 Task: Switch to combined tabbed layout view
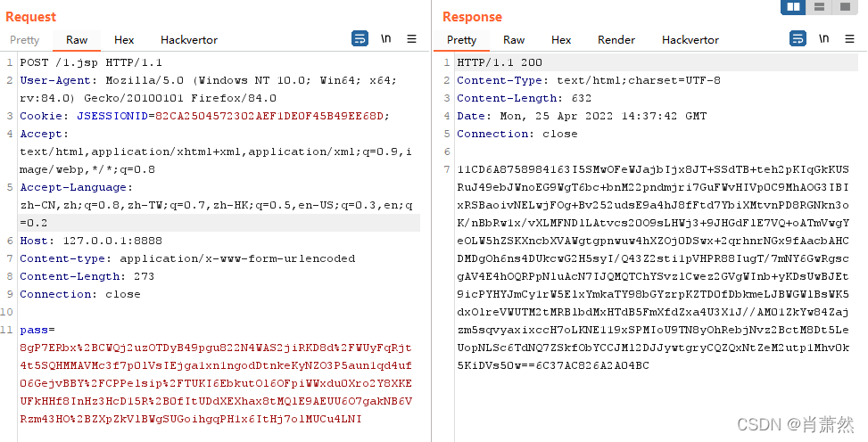coord(844,7)
